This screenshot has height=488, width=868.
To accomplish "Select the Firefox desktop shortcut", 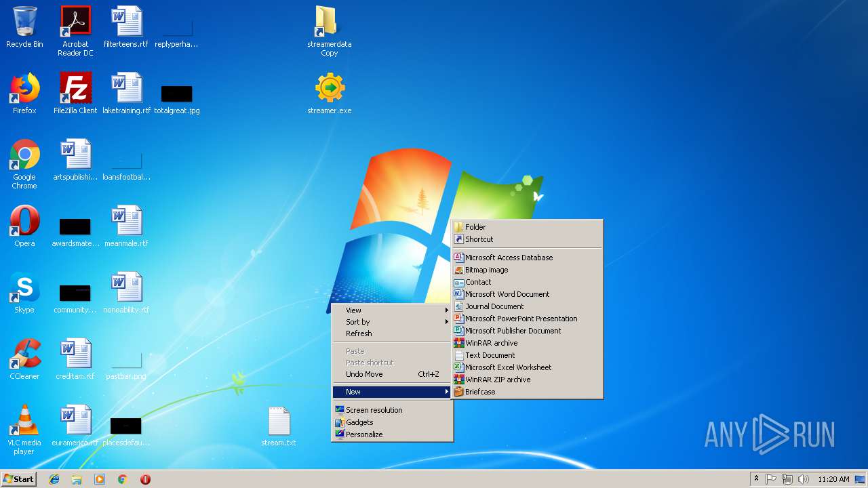I will point(24,94).
